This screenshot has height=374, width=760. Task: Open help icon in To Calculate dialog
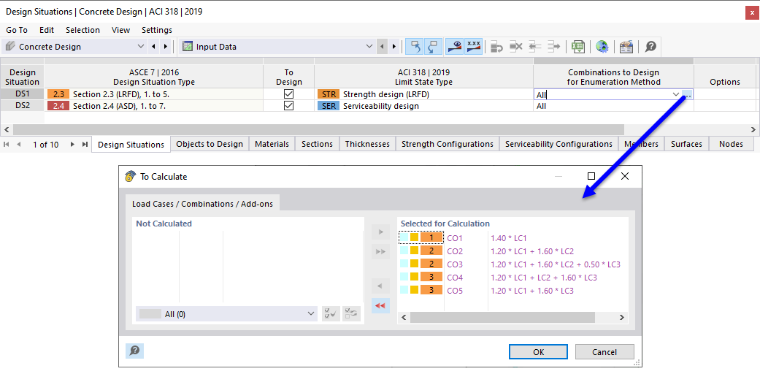point(135,351)
